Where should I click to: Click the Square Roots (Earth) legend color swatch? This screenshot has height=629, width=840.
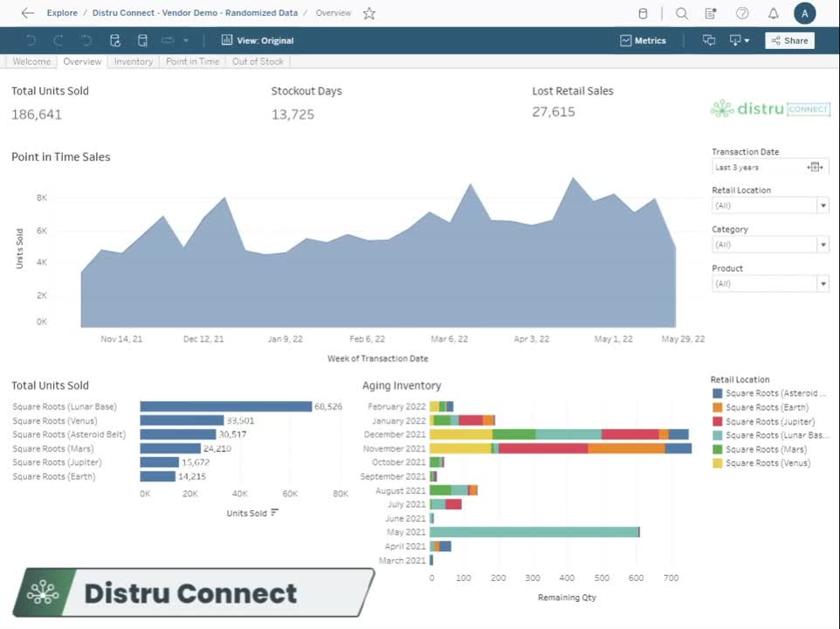pyautogui.click(x=716, y=407)
